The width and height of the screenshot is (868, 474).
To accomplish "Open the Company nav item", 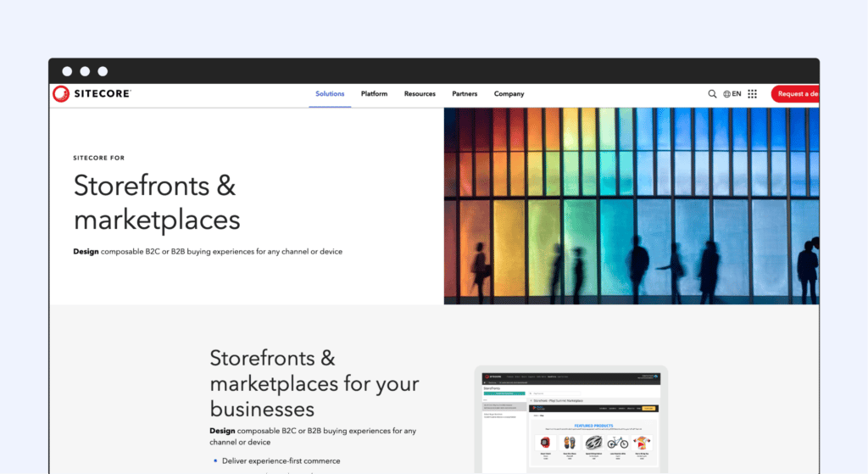I will coord(509,94).
